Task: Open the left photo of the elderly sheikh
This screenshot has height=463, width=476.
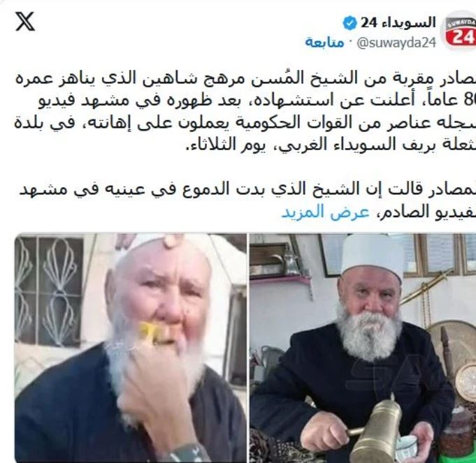Action: click(x=131, y=348)
